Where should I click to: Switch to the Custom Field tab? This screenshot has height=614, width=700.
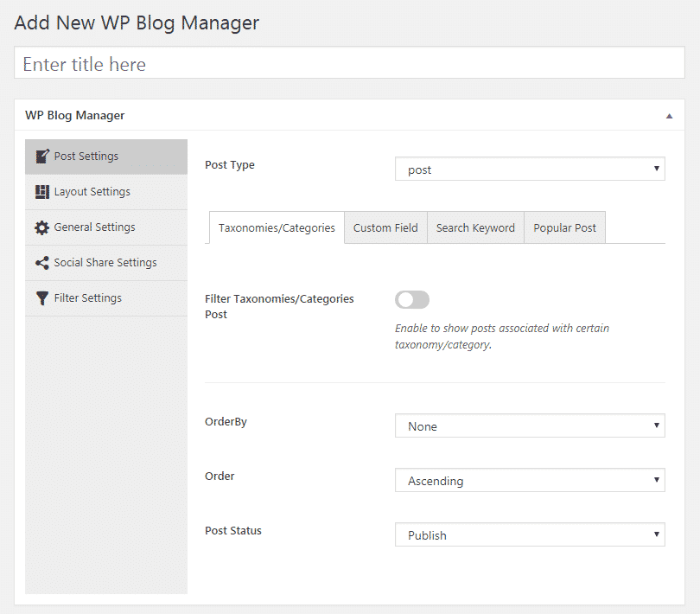385,228
